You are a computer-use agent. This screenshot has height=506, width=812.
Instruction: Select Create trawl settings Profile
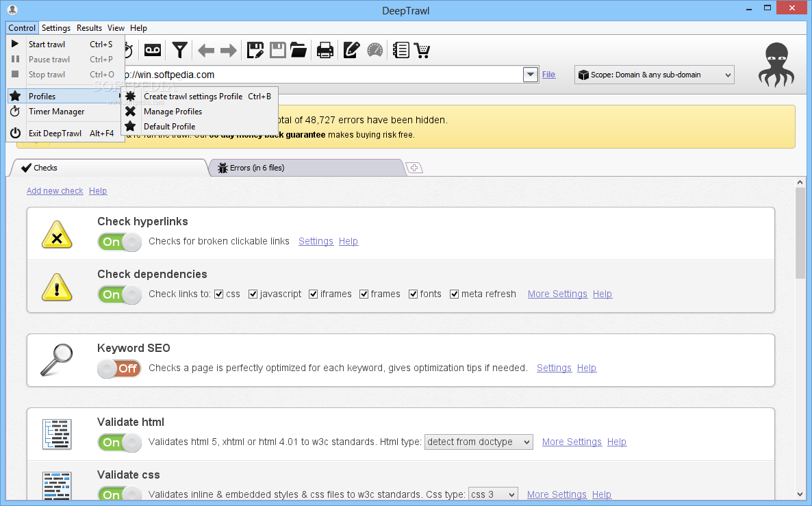(x=199, y=97)
